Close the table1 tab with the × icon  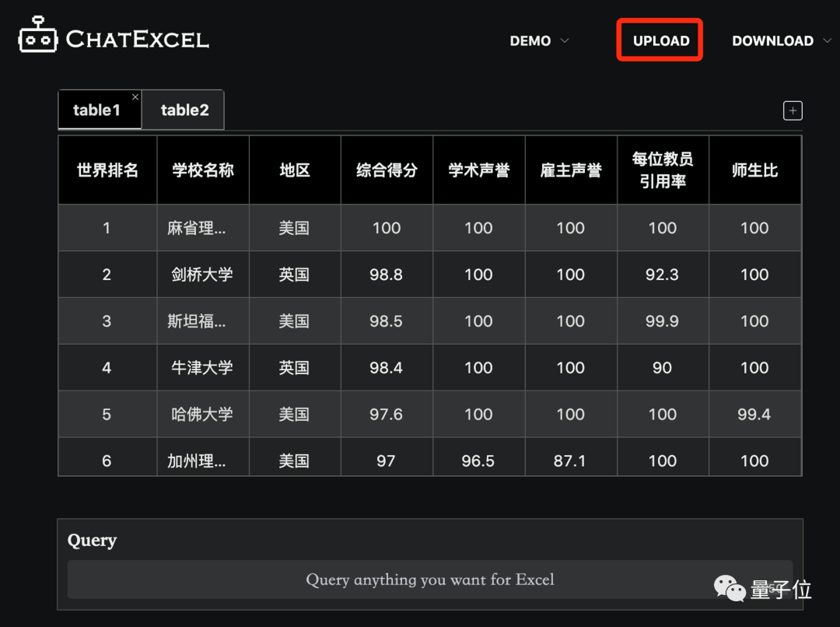click(x=135, y=96)
